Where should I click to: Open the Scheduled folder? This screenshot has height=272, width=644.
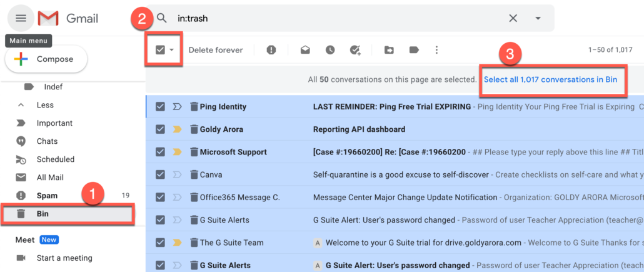[56, 159]
